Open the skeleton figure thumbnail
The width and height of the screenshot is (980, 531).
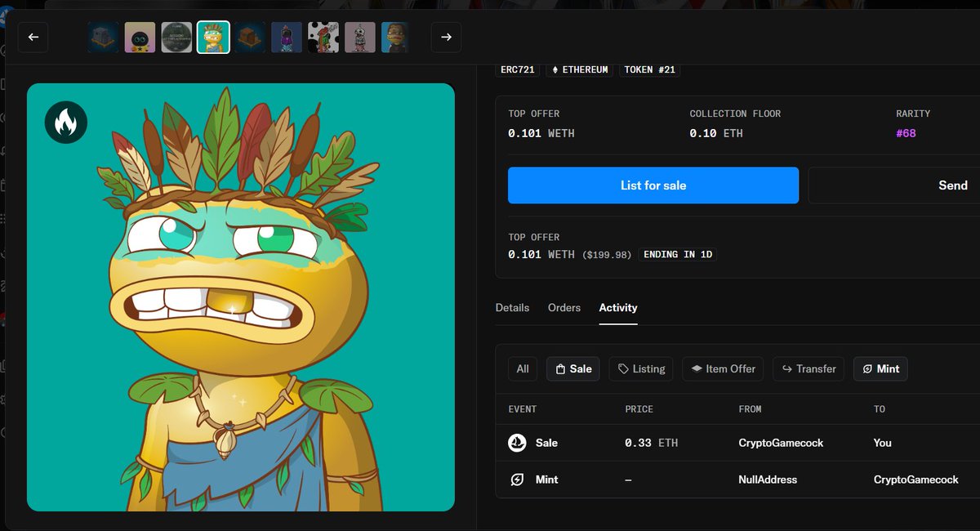click(x=360, y=38)
